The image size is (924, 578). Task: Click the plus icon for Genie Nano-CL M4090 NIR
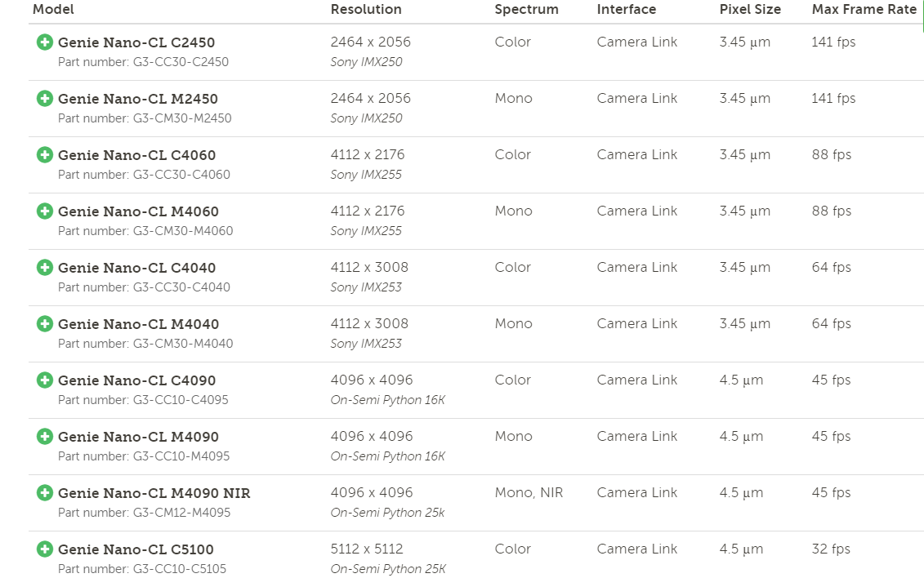(x=45, y=493)
